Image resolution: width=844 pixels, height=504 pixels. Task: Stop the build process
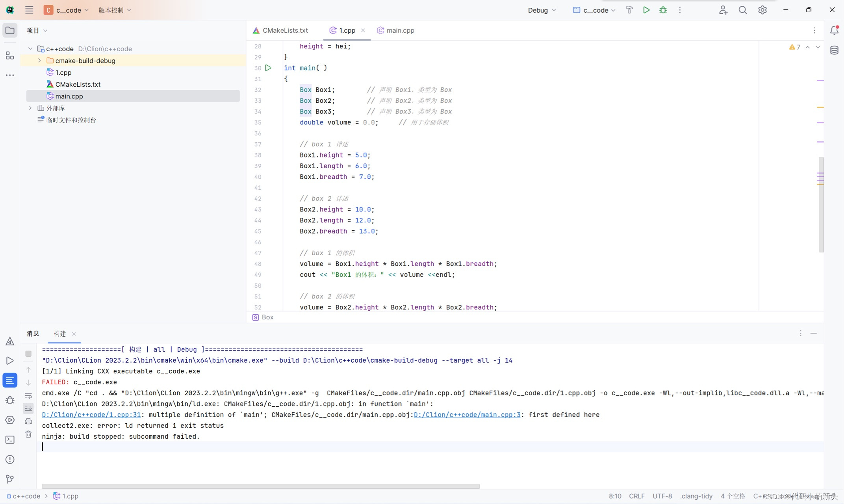pos(28,354)
